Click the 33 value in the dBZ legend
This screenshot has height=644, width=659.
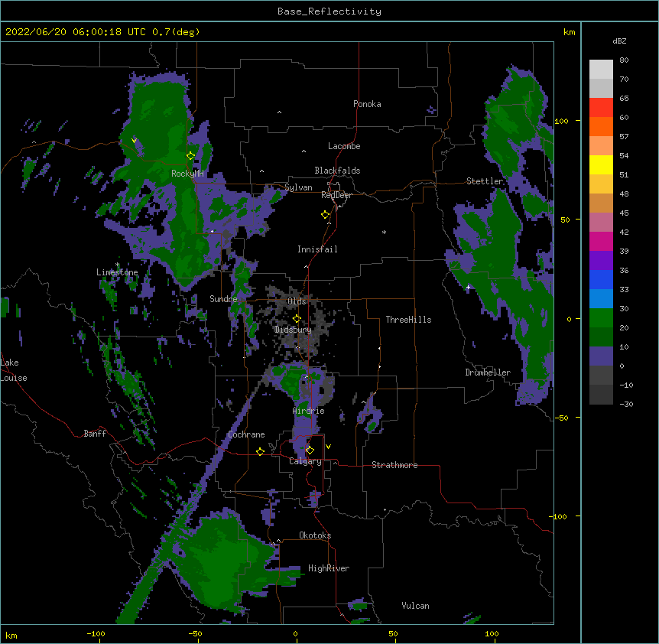click(x=624, y=289)
